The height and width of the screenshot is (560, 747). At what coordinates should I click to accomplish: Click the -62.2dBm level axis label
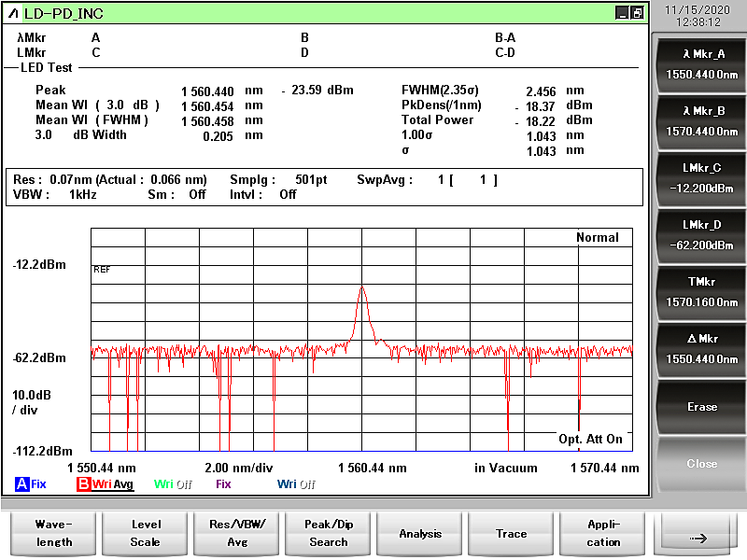[x=39, y=358]
